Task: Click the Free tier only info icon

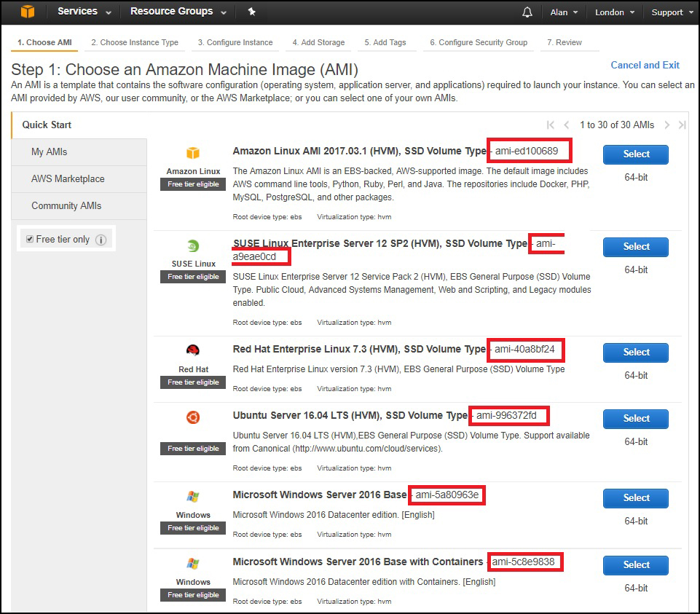Action: [101, 240]
